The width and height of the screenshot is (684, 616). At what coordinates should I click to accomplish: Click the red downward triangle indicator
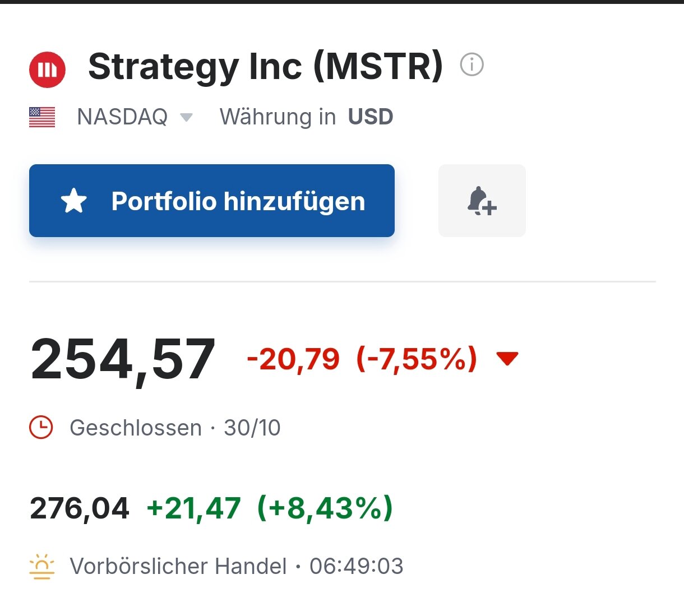(507, 358)
